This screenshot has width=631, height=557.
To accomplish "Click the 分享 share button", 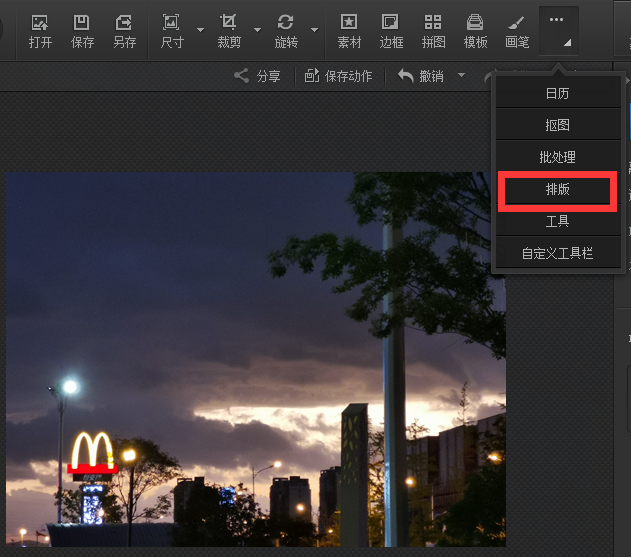I will coord(257,76).
